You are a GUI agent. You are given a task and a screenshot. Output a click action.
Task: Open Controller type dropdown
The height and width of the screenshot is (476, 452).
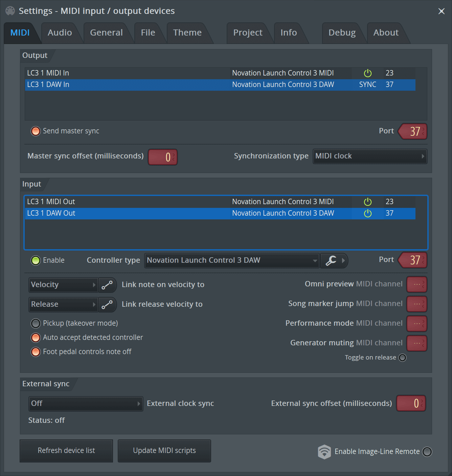pos(232,260)
